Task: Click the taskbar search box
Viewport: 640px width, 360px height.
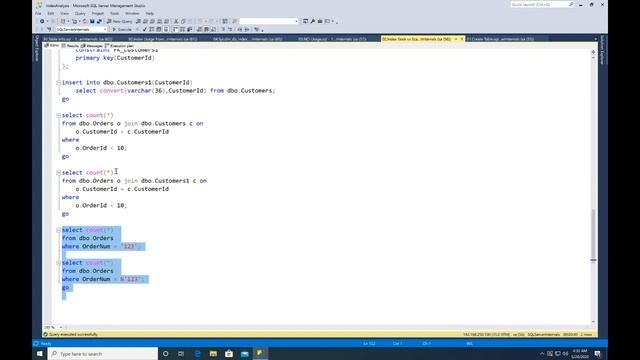Action: (x=103, y=353)
